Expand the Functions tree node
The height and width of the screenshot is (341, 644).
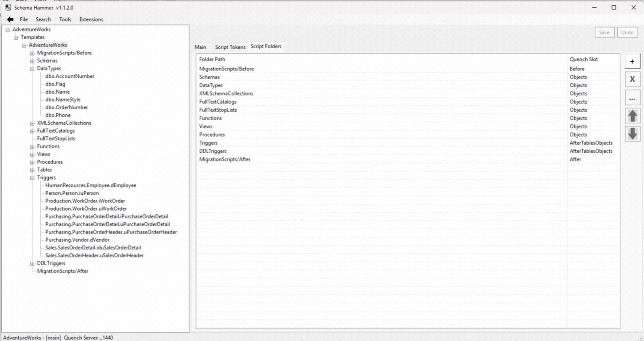[32, 146]
